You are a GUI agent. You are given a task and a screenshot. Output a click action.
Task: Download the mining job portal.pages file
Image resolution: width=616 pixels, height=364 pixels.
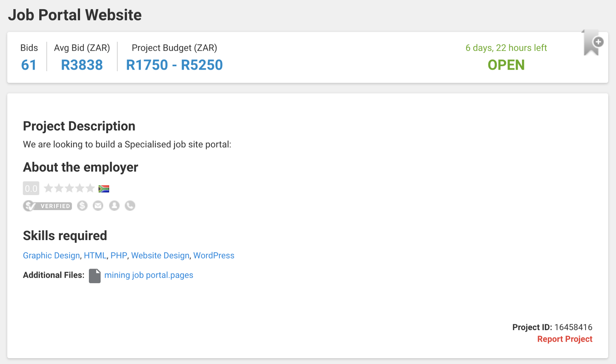[x=149, y=275]
